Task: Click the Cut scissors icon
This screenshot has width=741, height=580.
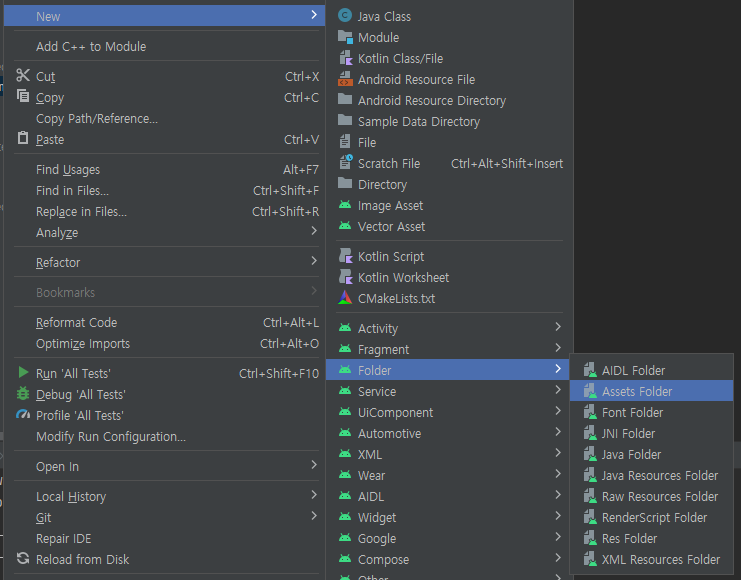Action: (23, 75)
